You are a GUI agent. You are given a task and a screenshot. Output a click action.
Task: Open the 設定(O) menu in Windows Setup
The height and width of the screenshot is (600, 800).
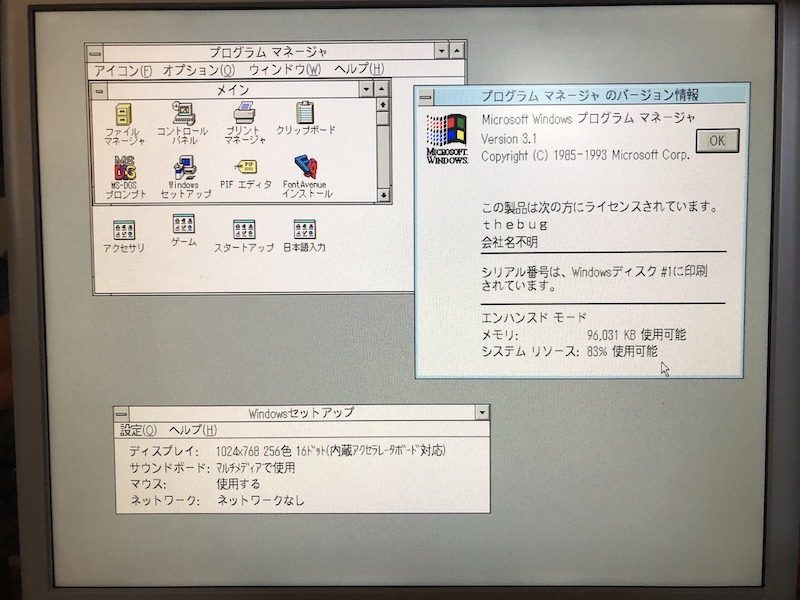click(x=138, y=431)
